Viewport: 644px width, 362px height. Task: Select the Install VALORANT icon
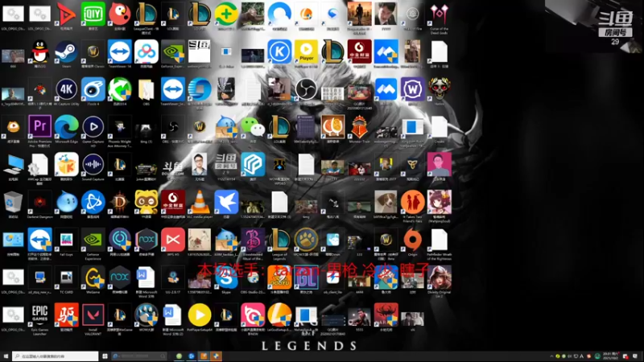point(93,315)
